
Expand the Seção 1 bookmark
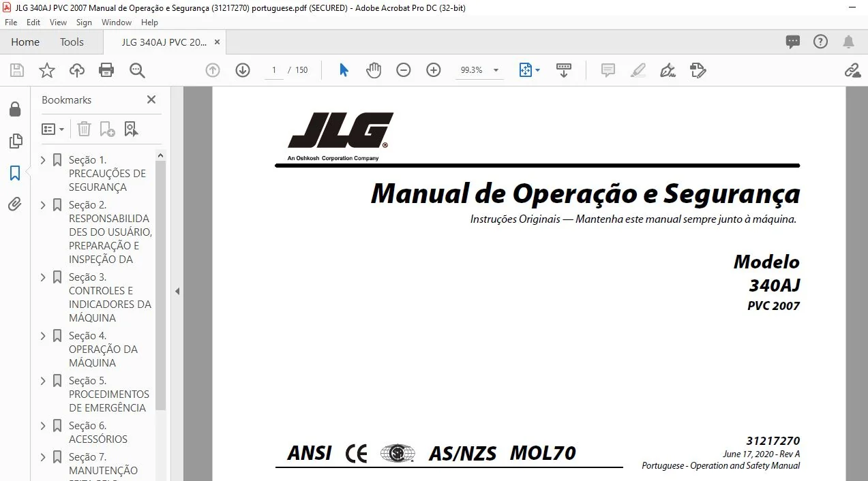click(44, 160)
